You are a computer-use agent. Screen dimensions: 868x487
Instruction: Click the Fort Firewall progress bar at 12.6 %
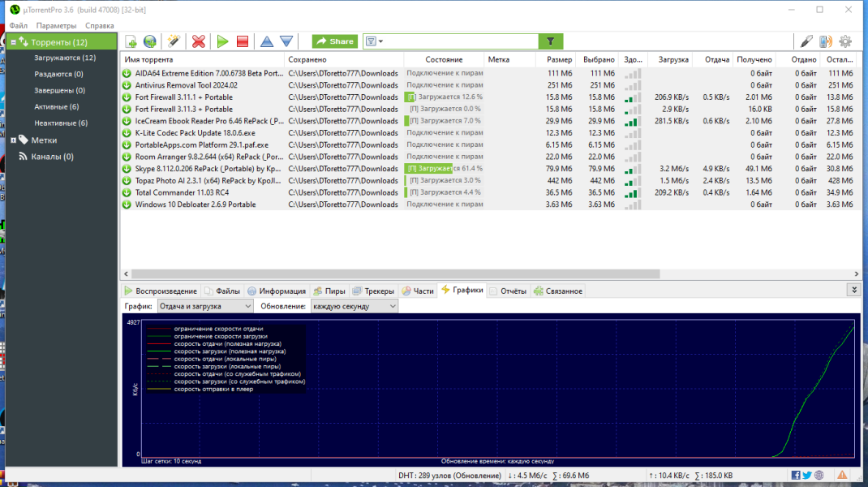click(444, 97)
